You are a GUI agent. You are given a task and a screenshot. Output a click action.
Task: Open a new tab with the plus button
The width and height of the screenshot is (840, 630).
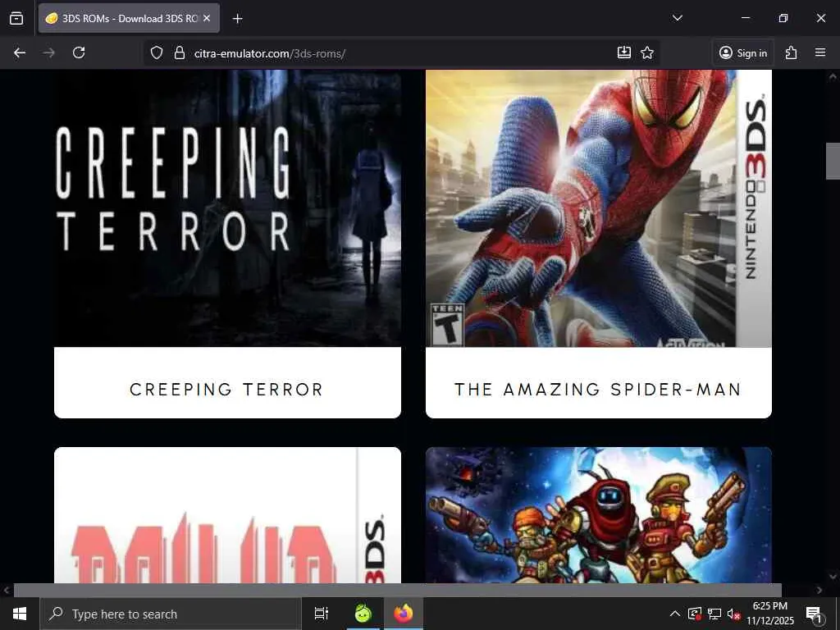pos(237,19)
